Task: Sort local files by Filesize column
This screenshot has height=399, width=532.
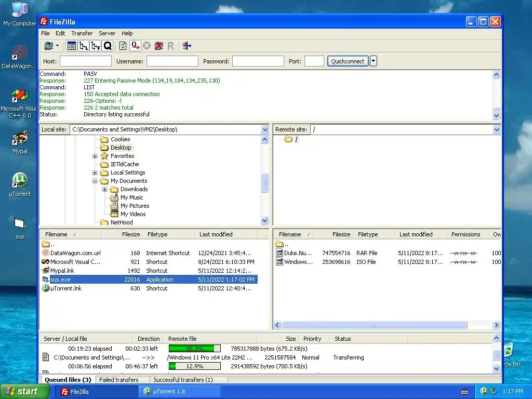Action: [131, 234]
